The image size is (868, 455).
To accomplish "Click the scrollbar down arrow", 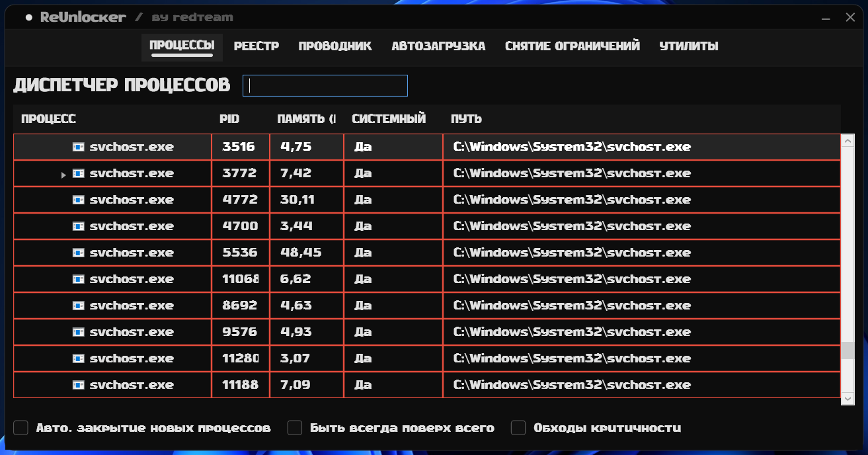I will (848, 399).
